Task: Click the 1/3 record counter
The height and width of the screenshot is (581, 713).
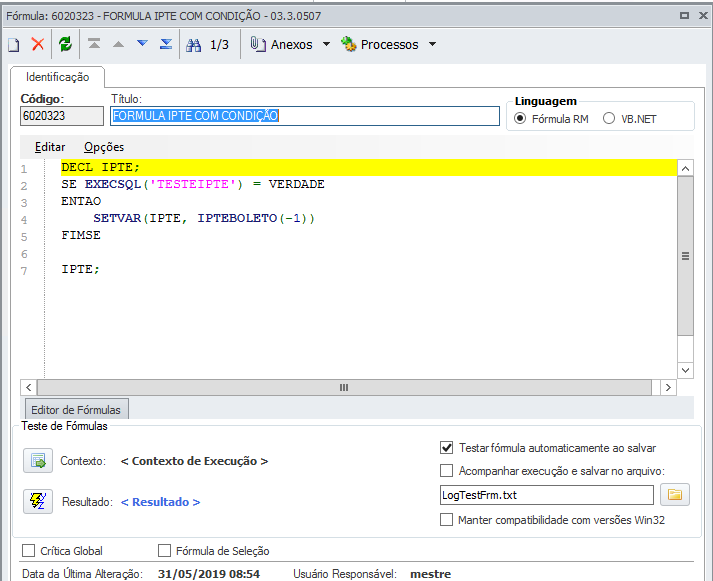Action: [219, 45]
